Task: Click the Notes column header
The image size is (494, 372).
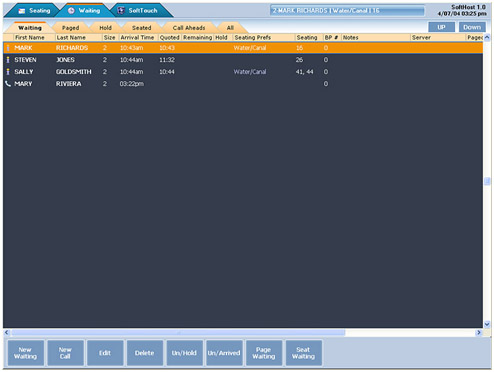Action: click(x=375, y=38)
